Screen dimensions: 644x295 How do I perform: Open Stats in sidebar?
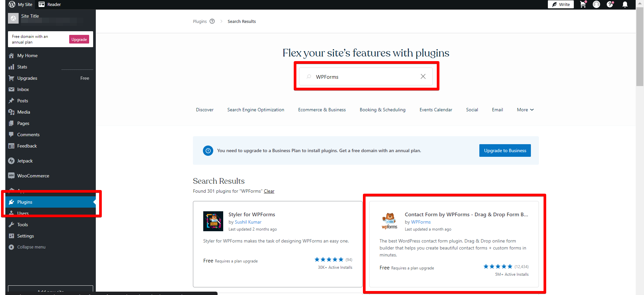point(51,67)
